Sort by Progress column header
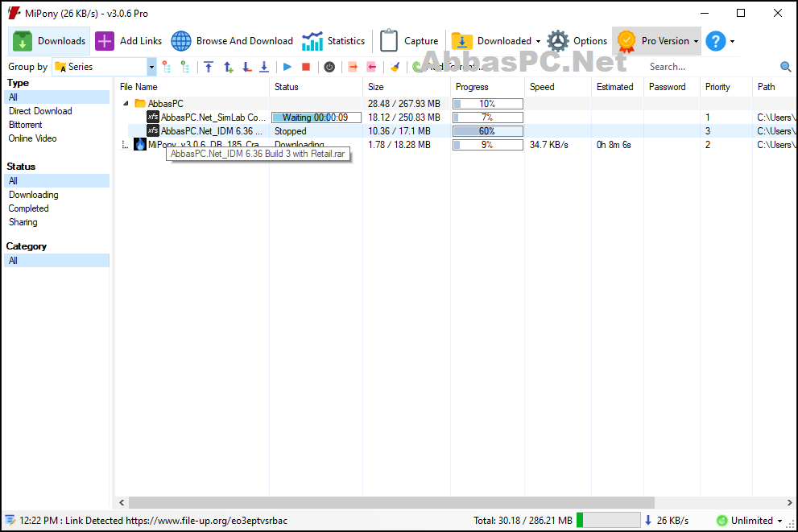This screenshot has height=532, width=798. pyautogui.click(x=487, y=87)
